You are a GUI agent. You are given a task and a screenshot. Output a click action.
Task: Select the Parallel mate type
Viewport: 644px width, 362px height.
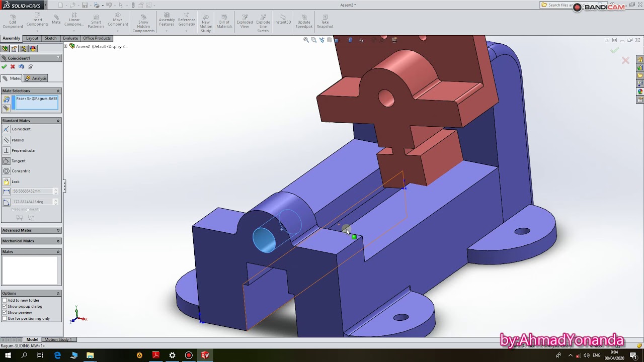coord(14,140)
